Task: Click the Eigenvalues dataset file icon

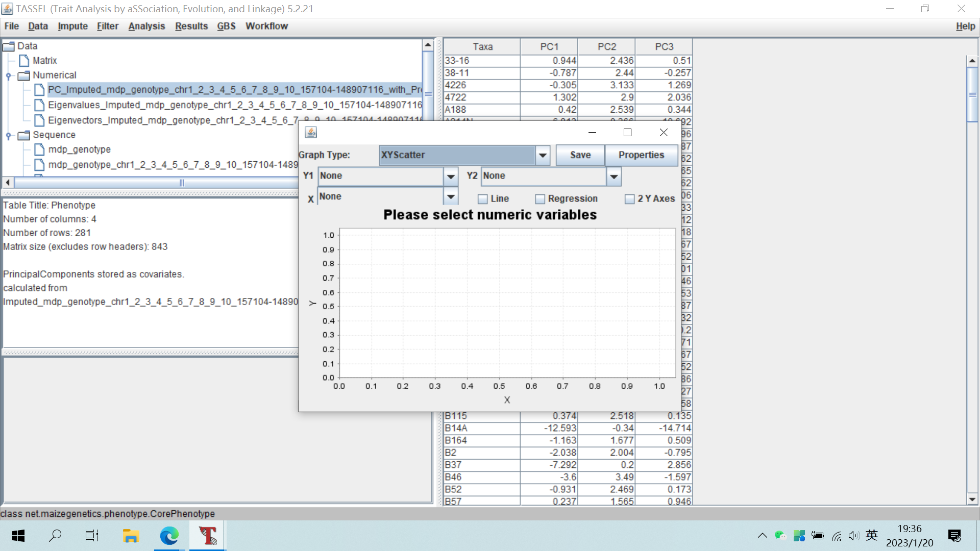Action: [39, 105]
